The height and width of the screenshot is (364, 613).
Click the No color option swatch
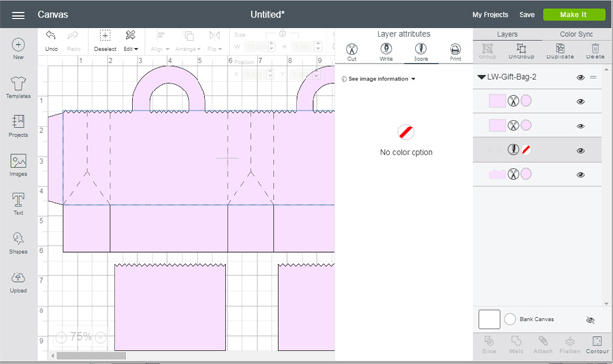tap(406, 131)
